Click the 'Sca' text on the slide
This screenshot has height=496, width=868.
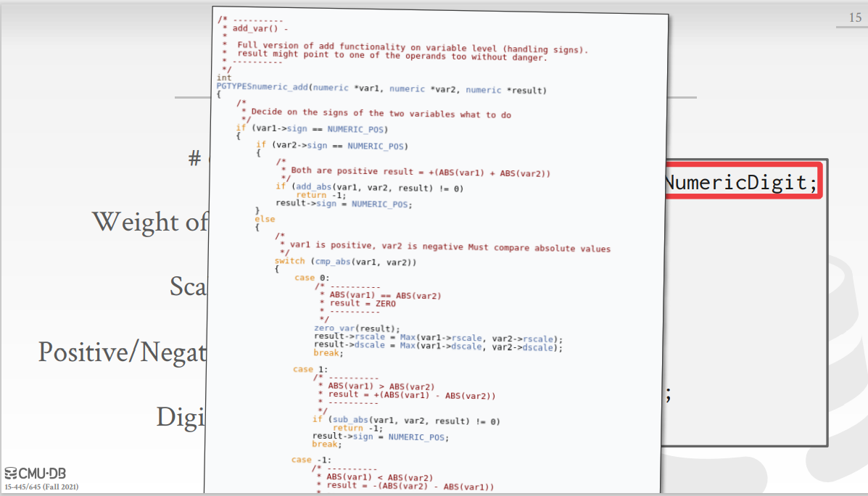pyautogui.click(x=189, y=286)
